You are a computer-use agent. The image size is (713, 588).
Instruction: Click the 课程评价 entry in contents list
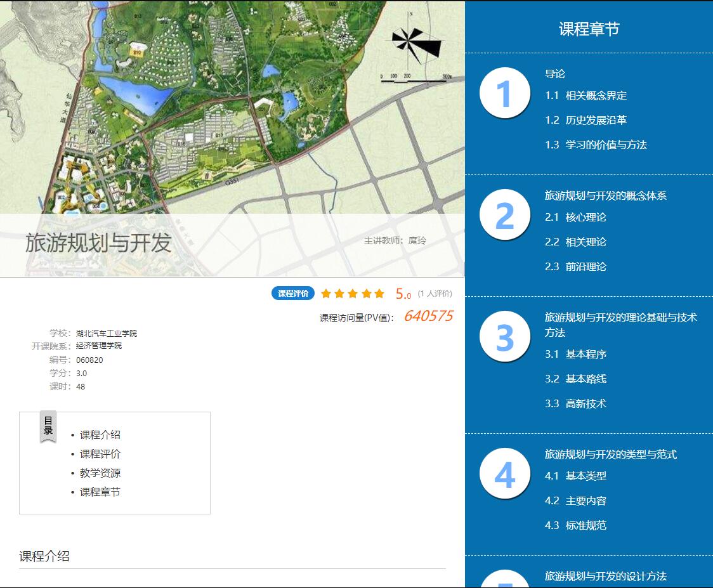[100, 454]
